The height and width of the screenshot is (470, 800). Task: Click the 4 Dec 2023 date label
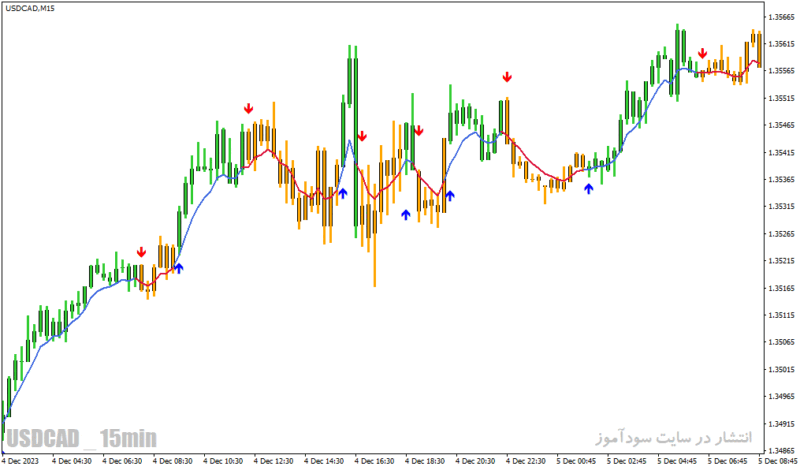pyautogui.click(x=20, y=461)
